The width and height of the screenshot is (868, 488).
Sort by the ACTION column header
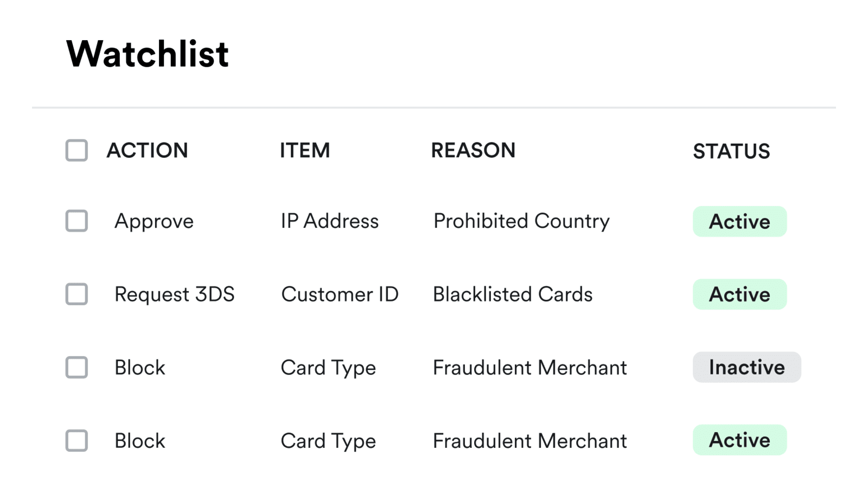pyautogui.click(x=147, y=150)
